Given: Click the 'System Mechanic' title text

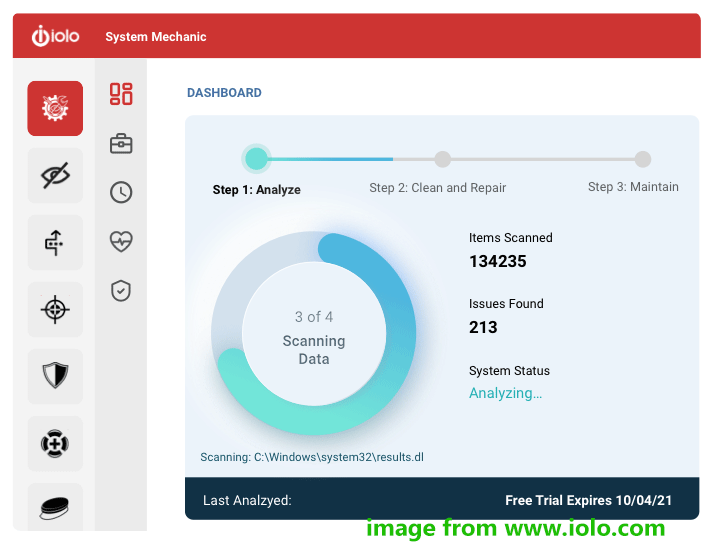Looking at the screenshot, I should [156, 36].
